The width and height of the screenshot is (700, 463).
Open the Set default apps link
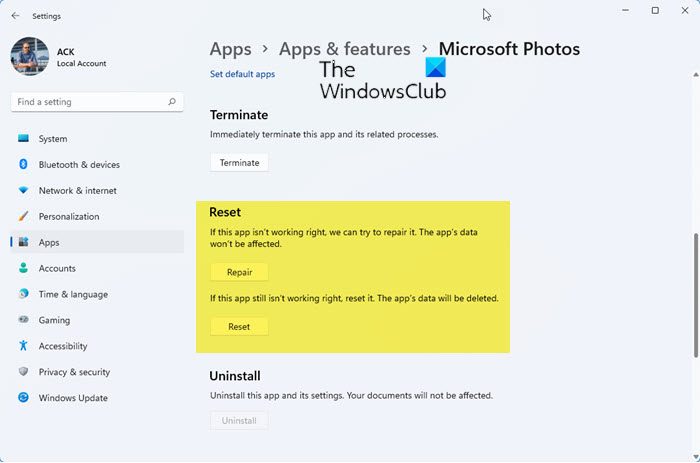coord(242,74)
